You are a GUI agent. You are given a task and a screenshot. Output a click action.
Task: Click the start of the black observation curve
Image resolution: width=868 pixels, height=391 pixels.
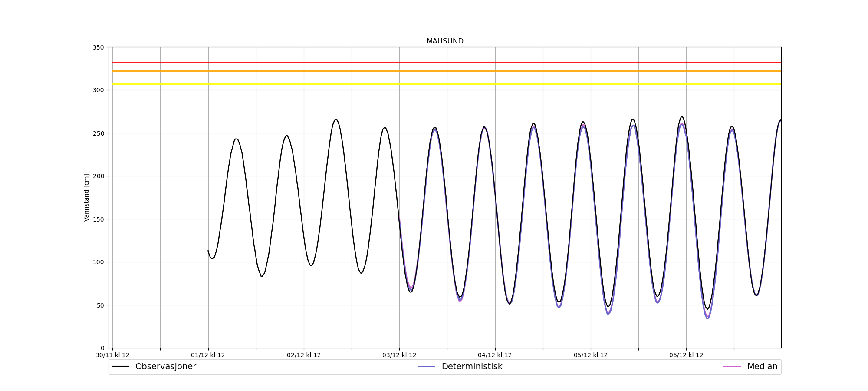(x=208, y=251)
